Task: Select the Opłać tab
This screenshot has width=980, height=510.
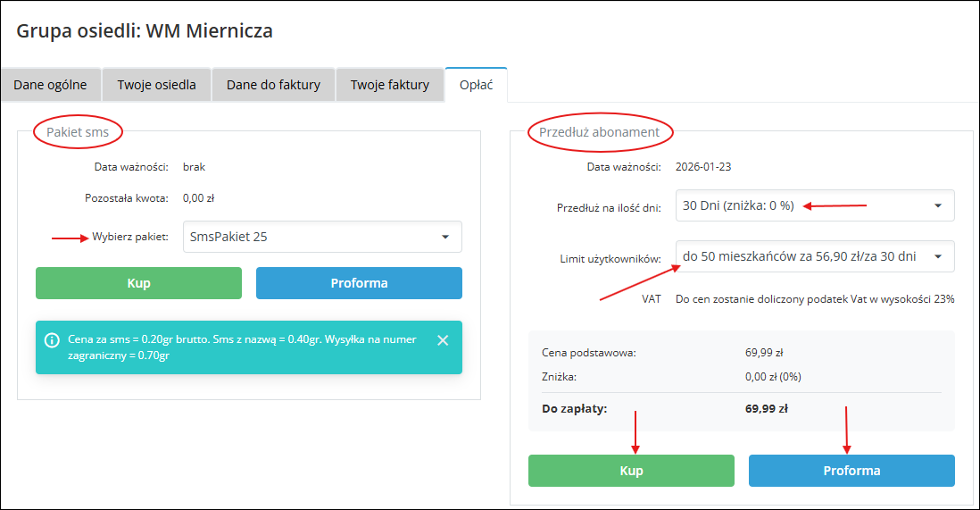Action: point(476,85)
